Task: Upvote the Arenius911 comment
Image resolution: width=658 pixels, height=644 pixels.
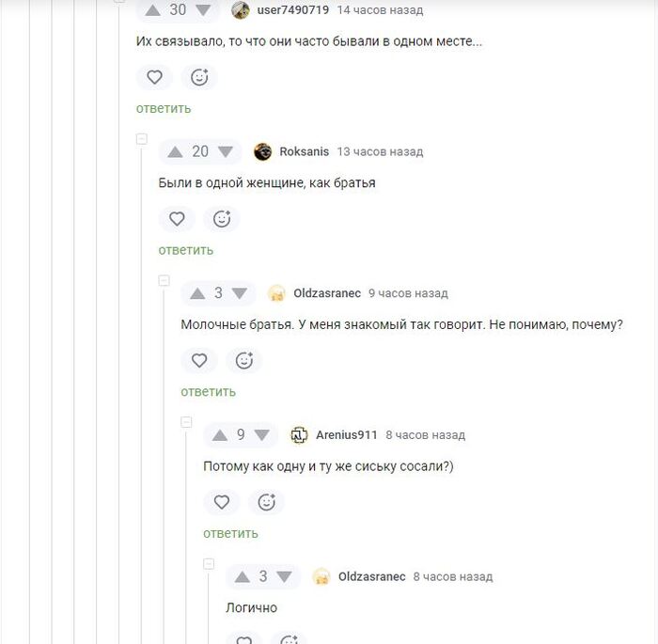Action: [220, 435]
